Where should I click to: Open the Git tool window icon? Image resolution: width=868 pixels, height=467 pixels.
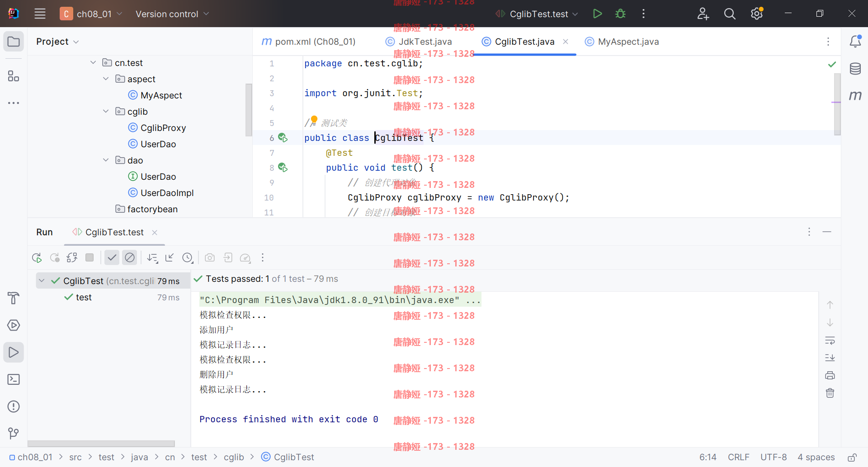pyautogui.click(x=14, y=434)
